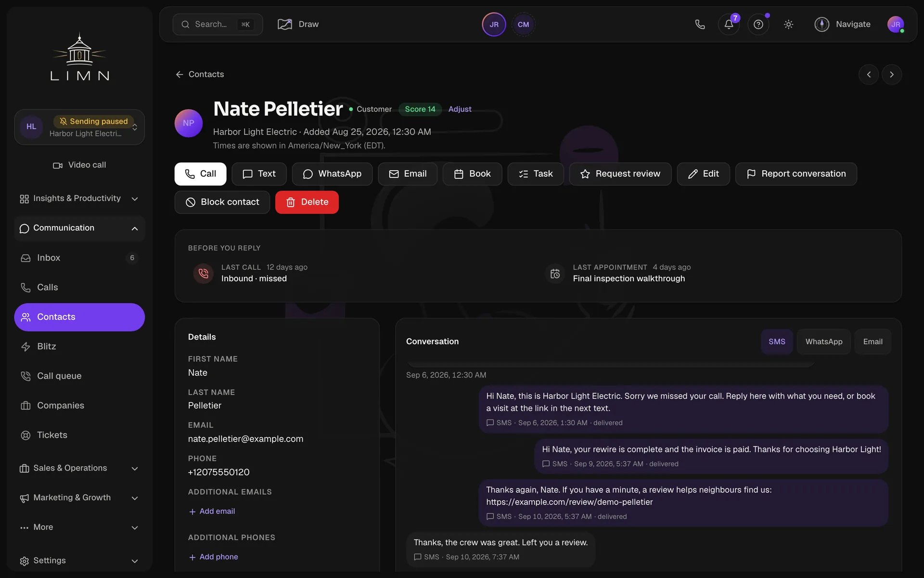Toggle light/dark theme sun icon

788,24
